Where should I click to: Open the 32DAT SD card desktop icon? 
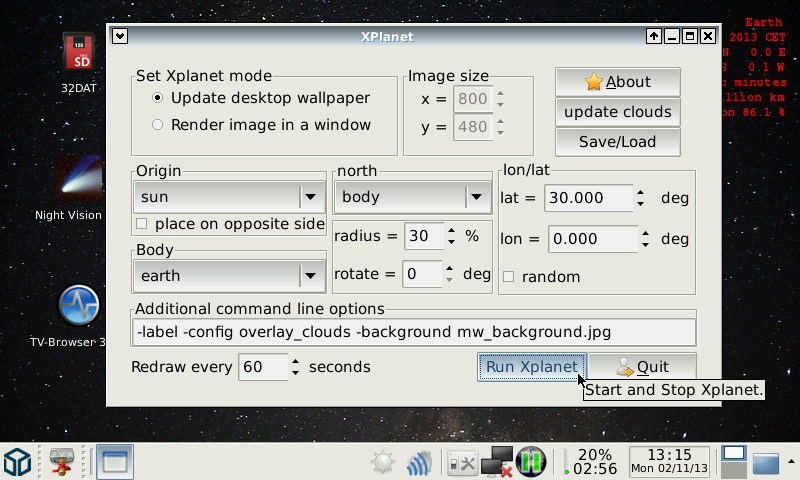78,53
